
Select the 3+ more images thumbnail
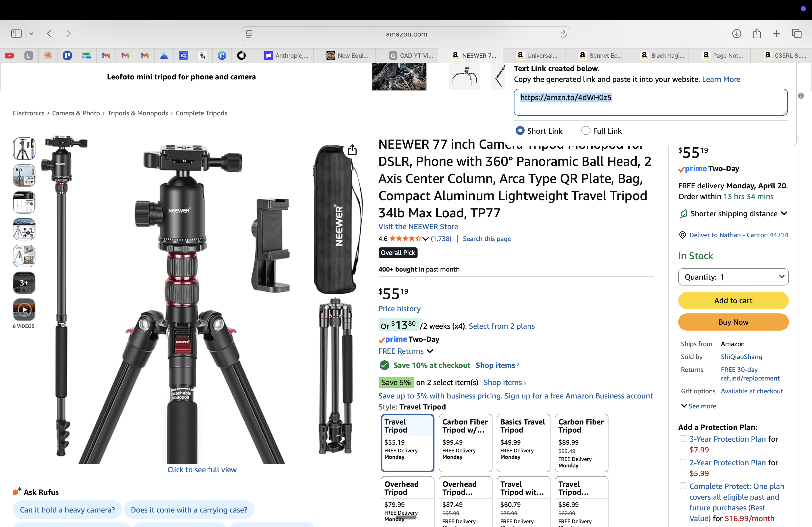coord(24,283)
